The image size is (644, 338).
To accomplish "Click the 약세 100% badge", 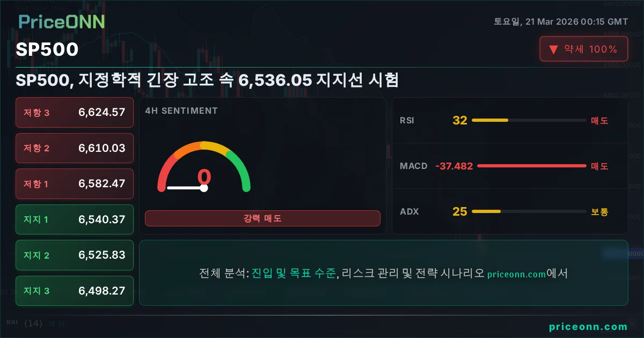I will (x=583, y=49).
